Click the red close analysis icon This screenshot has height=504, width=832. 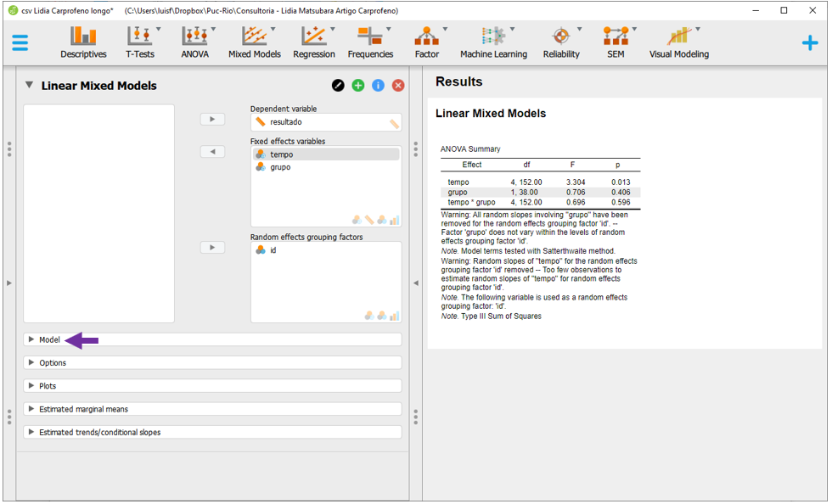(x=398, y=86)
